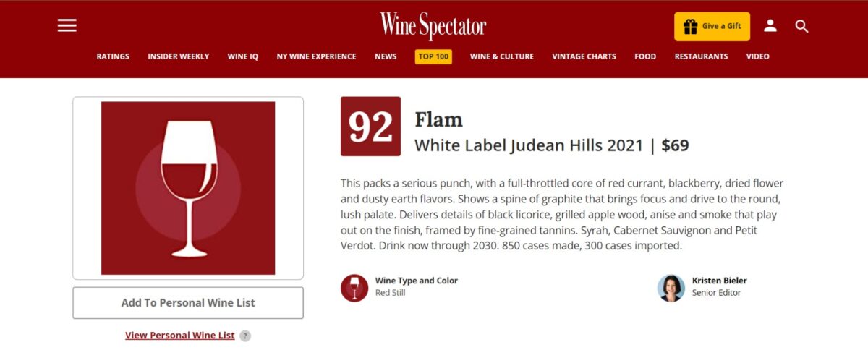The image size is (868, 350).
Task: Click the red wine type glass icon
Action: 354,288
